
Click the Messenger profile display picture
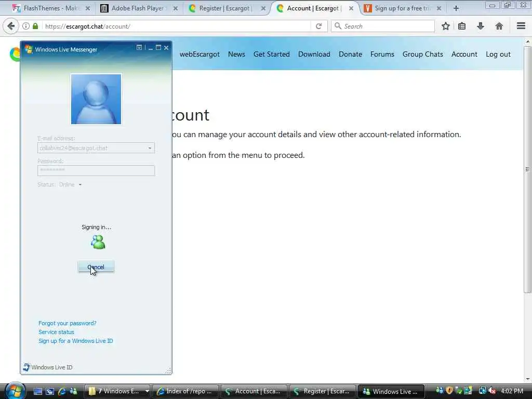point(96,99)
